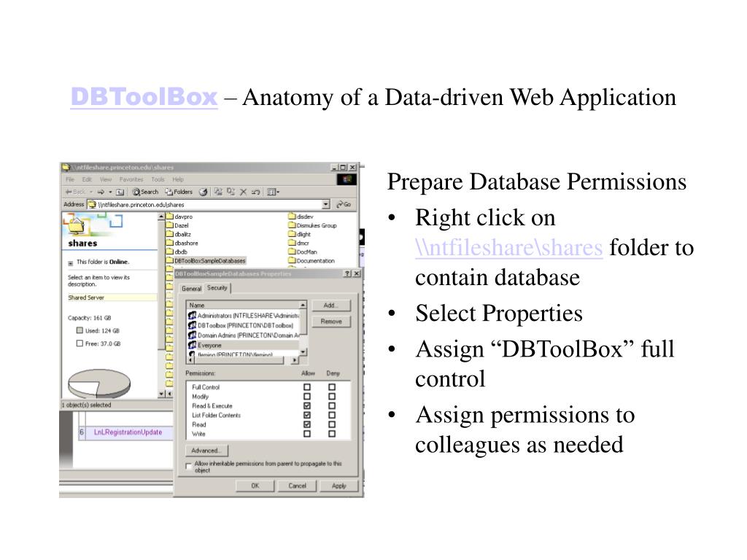Open Search in the Explorer toolbar
The image size is (747, 560).
145,192
